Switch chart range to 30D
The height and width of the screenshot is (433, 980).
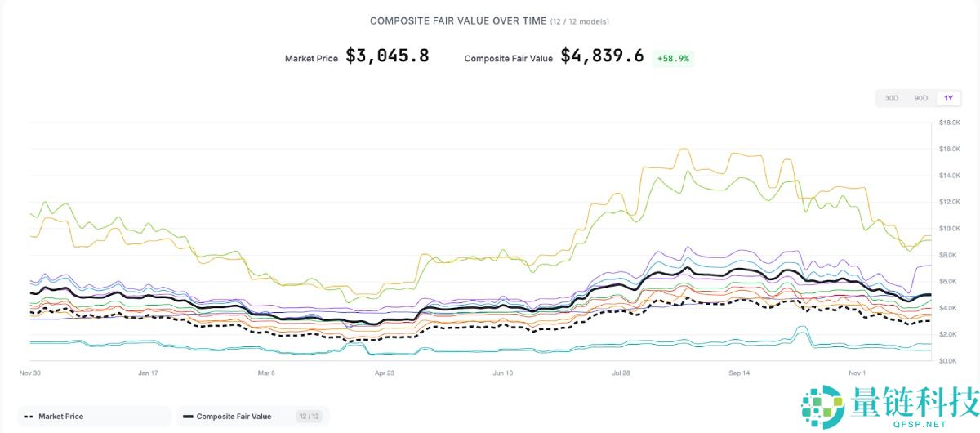pyautogui.click(x=891, y=98)
